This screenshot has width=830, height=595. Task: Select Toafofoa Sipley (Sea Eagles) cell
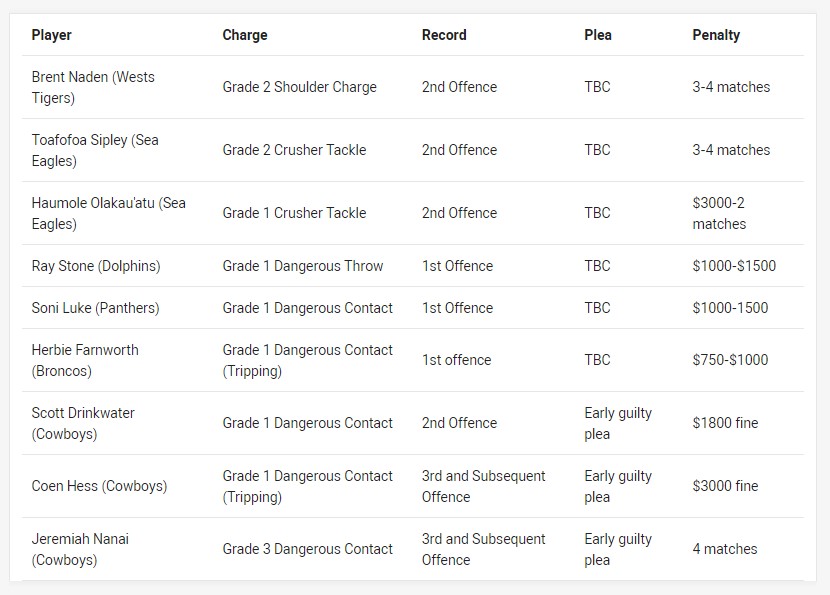95,150
